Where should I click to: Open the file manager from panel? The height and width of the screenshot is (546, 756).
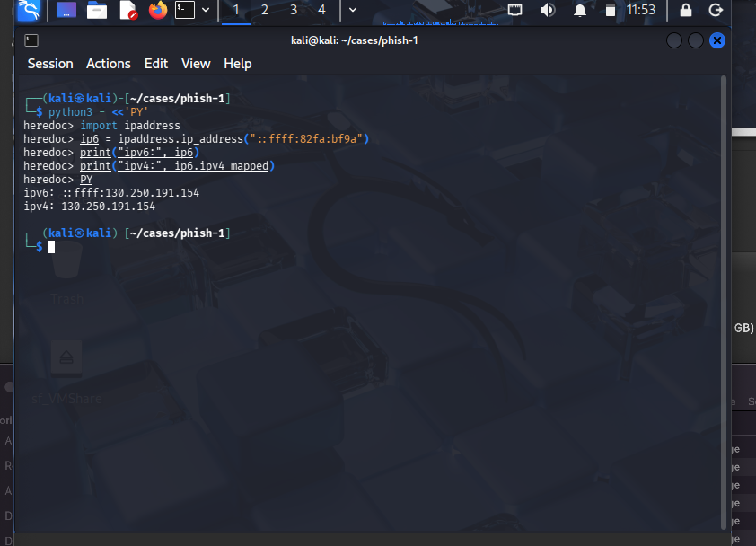(97, 10)
